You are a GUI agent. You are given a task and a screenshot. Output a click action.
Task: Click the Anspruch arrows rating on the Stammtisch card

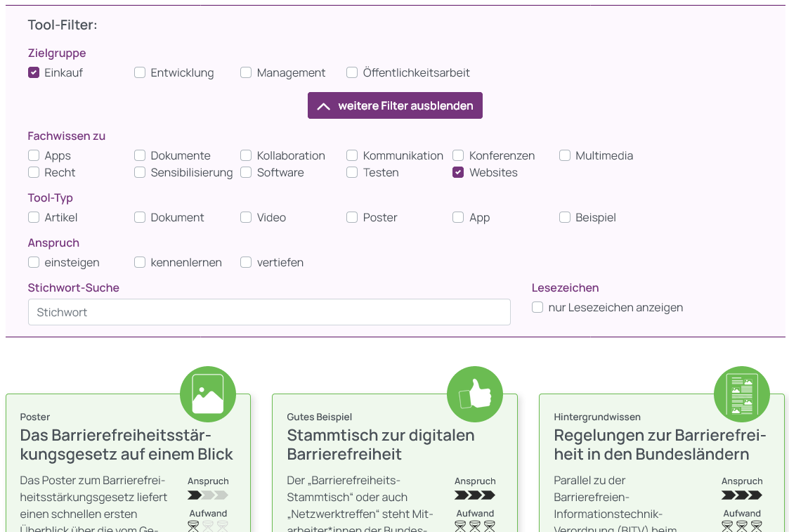(x=474, y=495)
